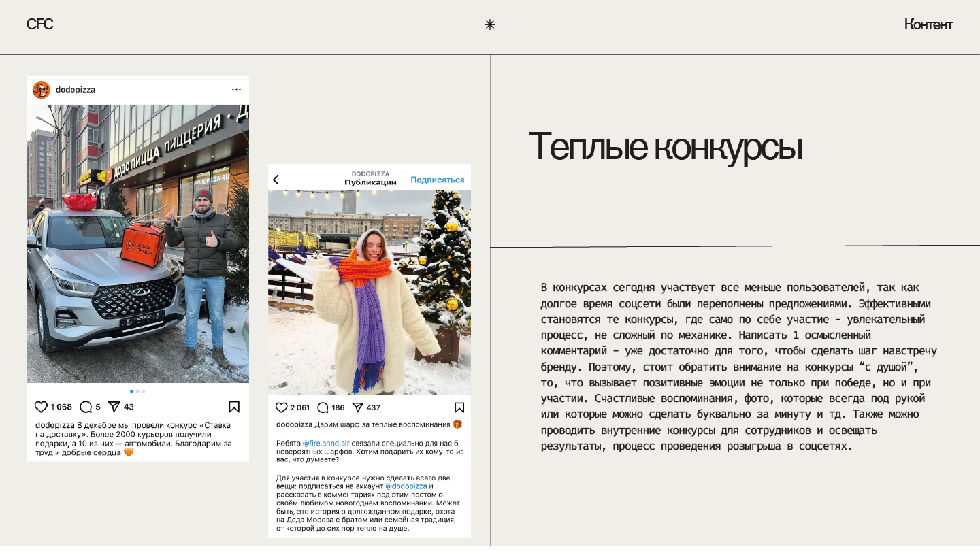The width and height of the screenshot is (980, 551).
Task: Open the @dodopizza mention link
Action: pos(406,486)
